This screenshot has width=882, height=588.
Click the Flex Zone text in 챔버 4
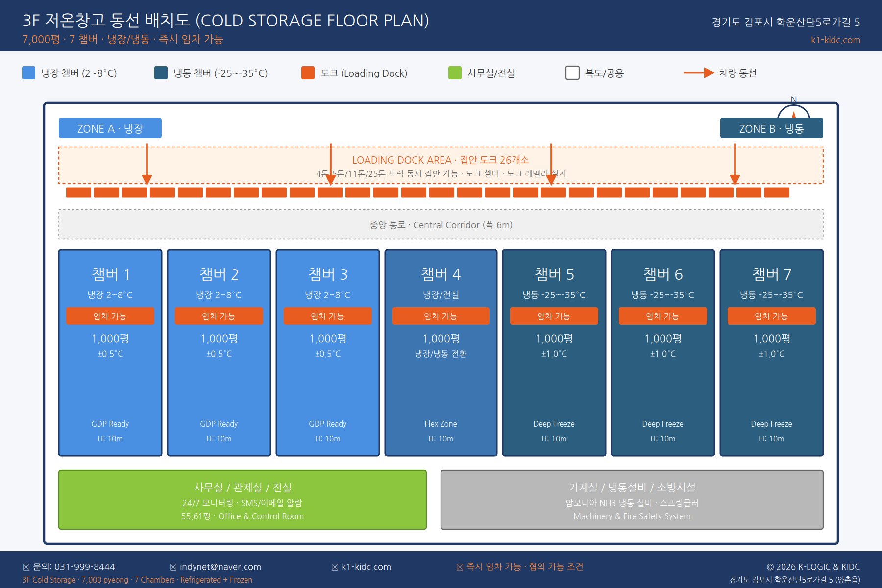click(441, 424)
